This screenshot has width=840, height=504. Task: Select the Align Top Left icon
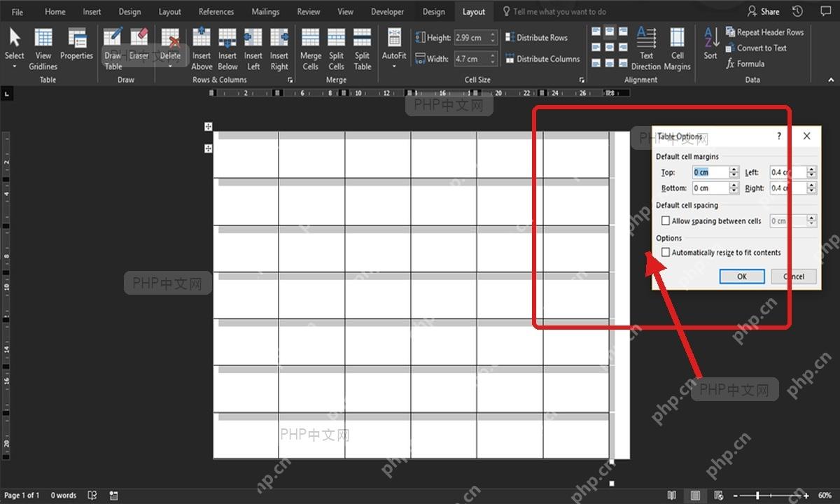(x=596, y=32)
